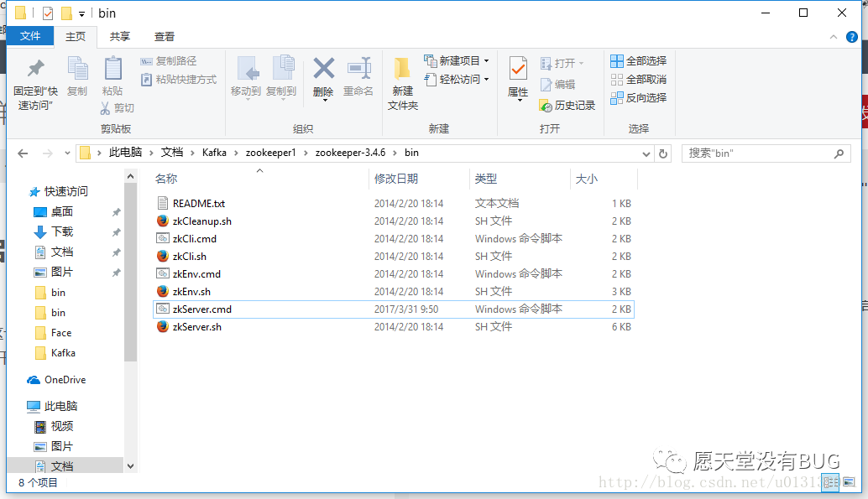The width and height of the screenshot is (868, 499).
Task: Click the Forward navigation arrow
Action: 48,153
